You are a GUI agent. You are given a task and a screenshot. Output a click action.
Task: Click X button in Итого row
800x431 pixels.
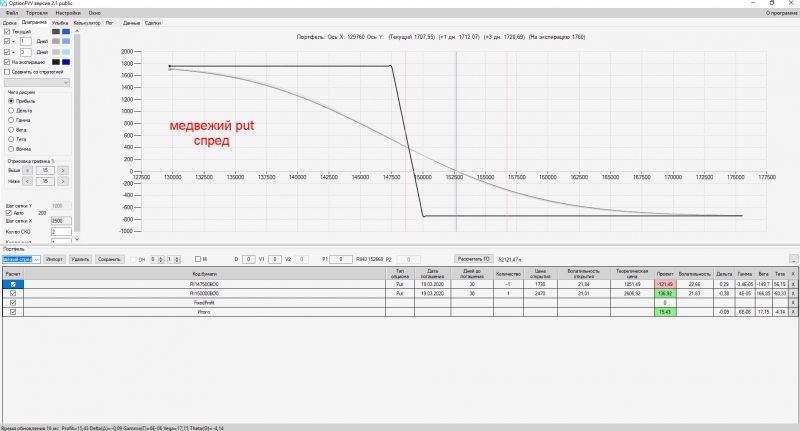[x=793, y=312]
